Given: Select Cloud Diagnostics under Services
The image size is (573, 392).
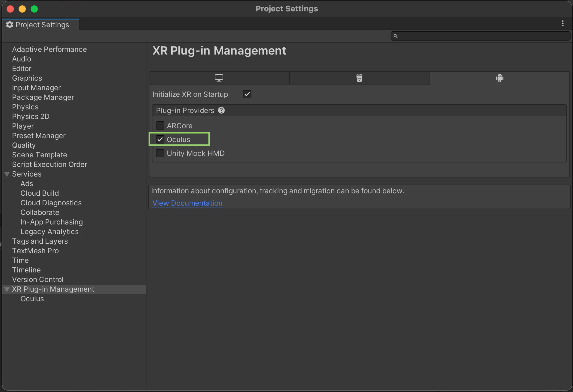Looking at the screenshot, I should click(51, 203).
